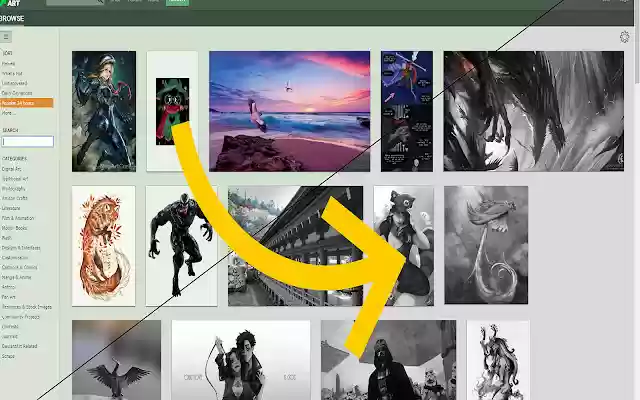The height and width of the screenshot is (400, 640).
Task: Click the DeviantArt logo in top bar
Action: [x=11, y=3]
